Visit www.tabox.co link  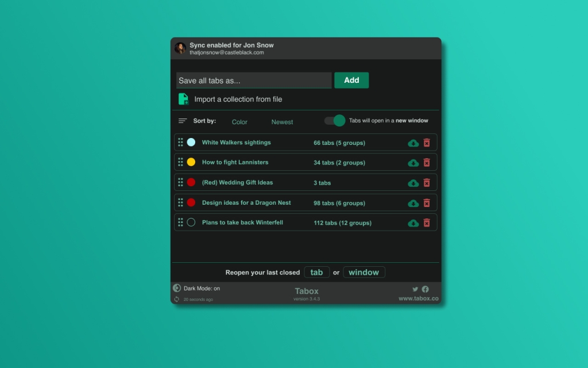point(419,298)
